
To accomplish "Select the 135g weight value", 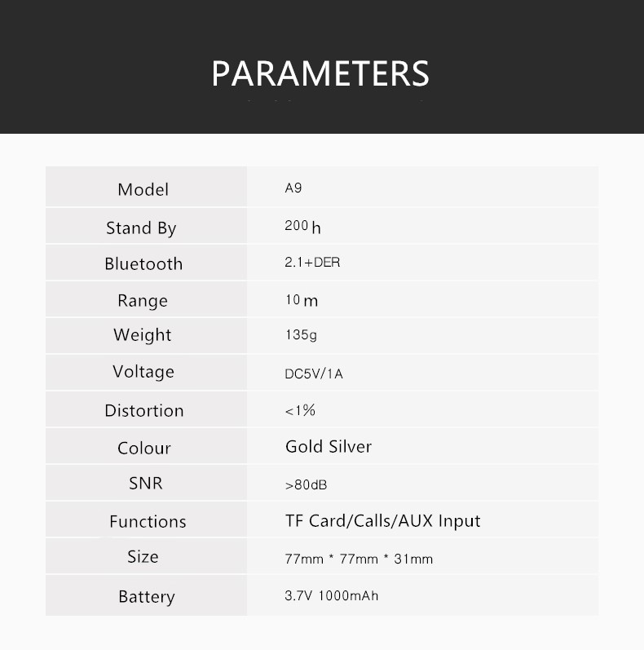I will click(x=301, y=335).
